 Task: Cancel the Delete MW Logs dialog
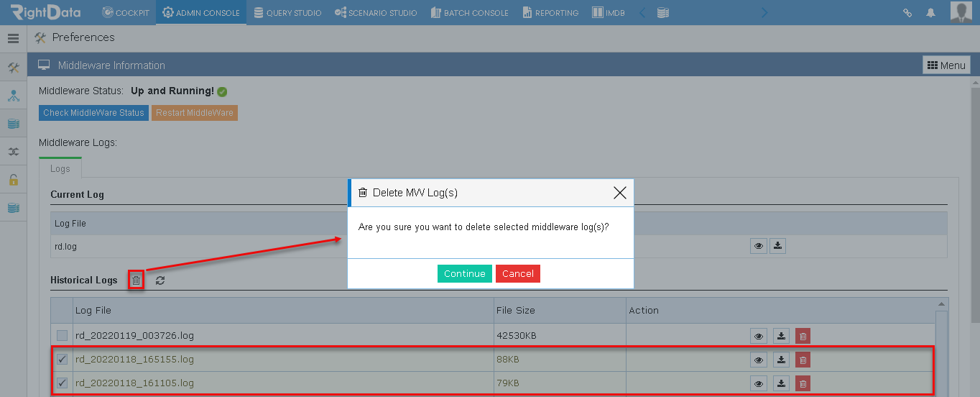(517, 273)
